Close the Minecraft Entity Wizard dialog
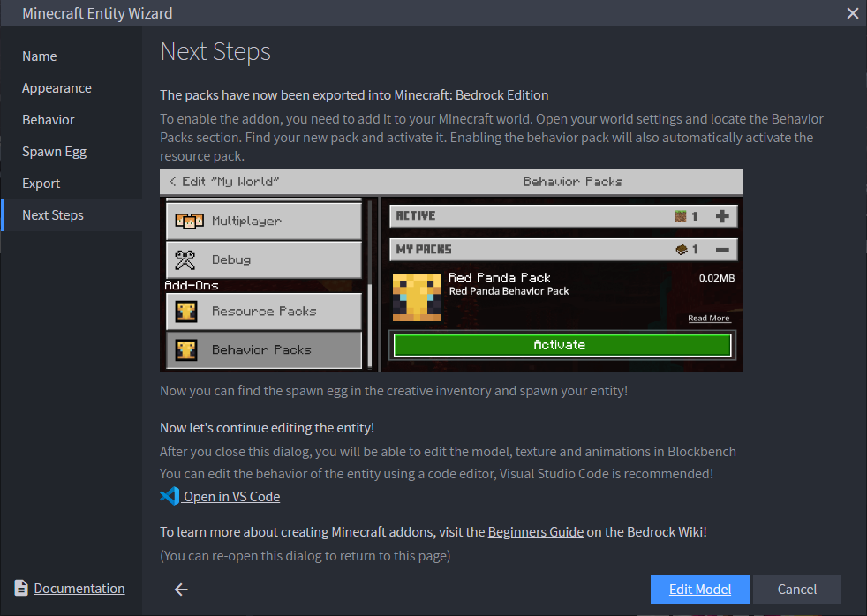Viewport: 867px width, 616px height. coord(852,13)
